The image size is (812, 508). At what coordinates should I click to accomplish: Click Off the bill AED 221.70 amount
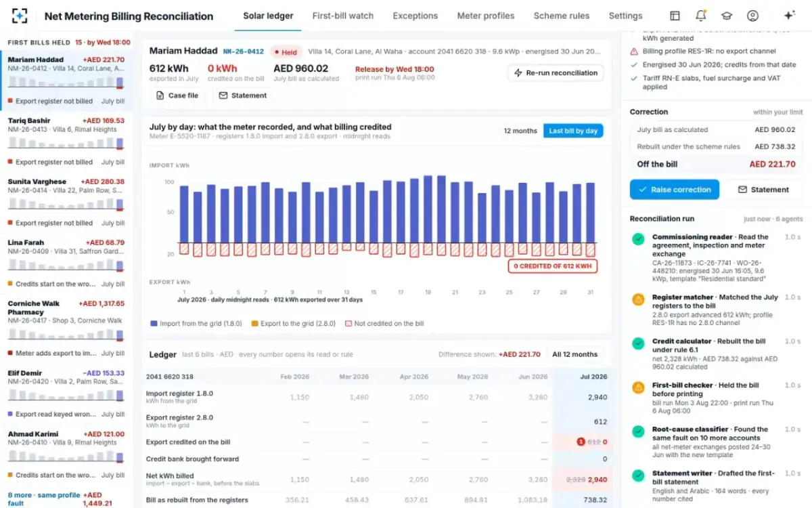click(x=772, y=164)
